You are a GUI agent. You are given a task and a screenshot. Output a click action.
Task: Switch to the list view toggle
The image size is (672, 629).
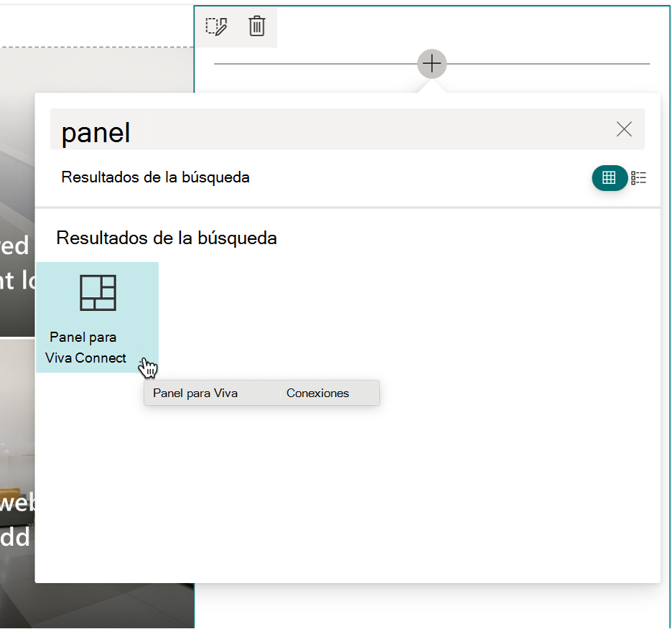point(638,177)
